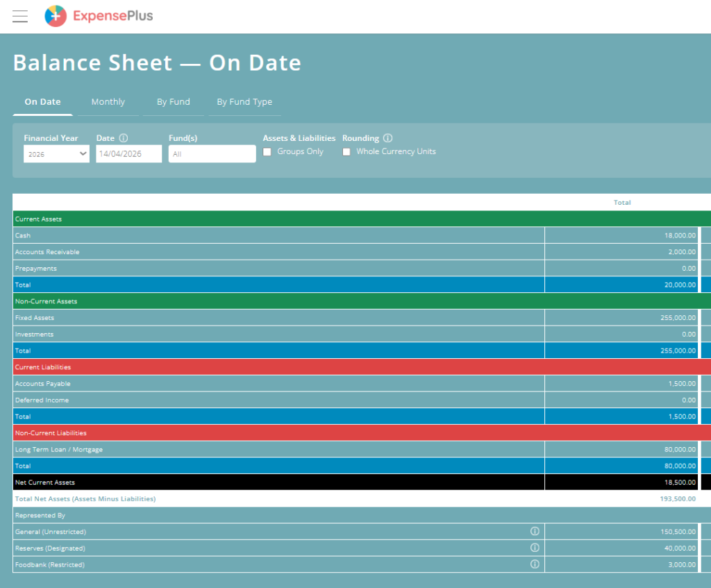
Task: Click the info icon beside Rounding label
Action: (x=387, y=138)
